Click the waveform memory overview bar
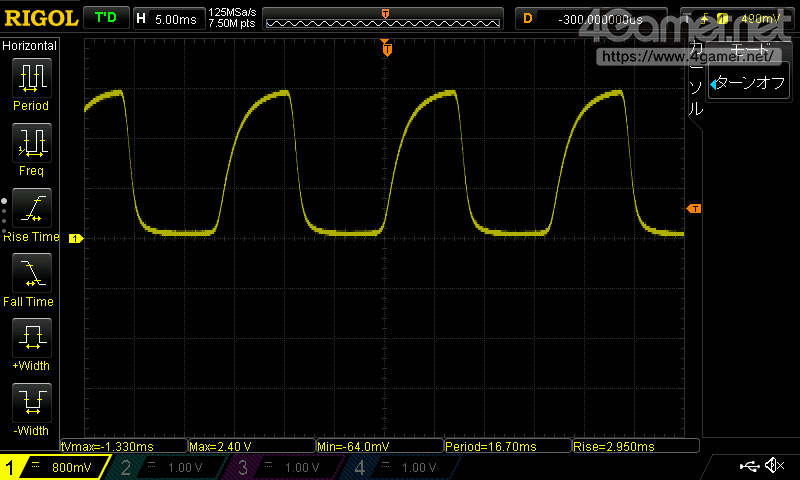The height and width of the screenshot is (480, 800). [x=383, y=19]
